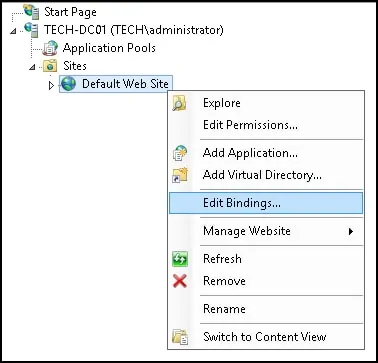Click the Add Virtual Directory icon

[x=180, y=175]
